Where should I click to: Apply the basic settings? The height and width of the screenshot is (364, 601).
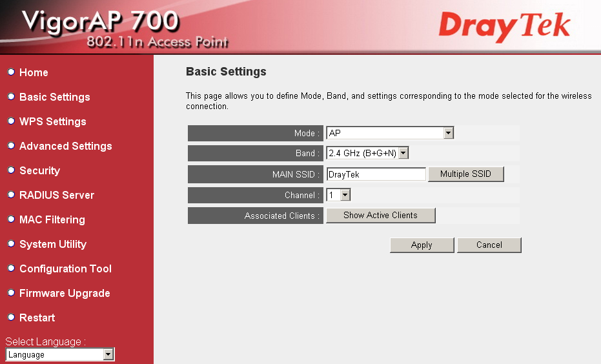click(x=422, y=245)
